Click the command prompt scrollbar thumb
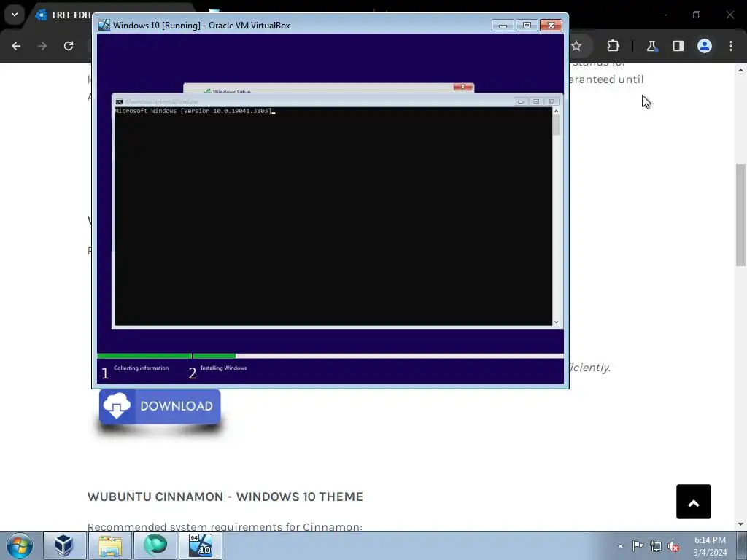 click(x=556, y=125)
